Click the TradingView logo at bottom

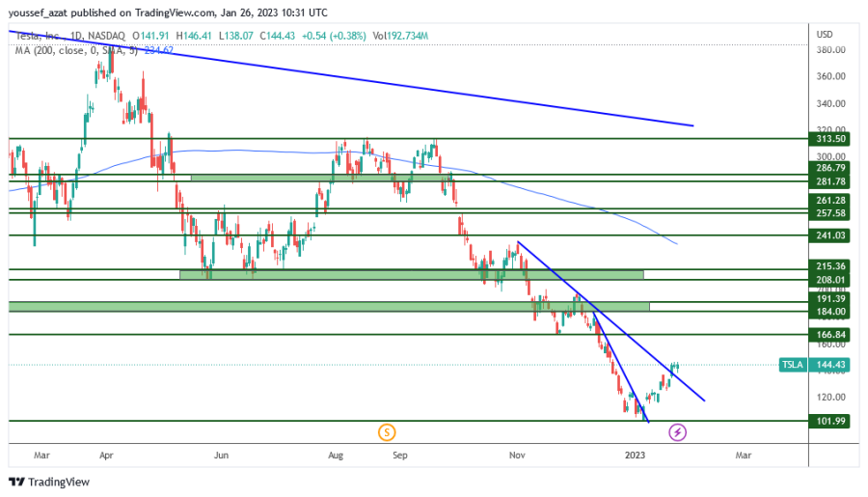click(49, 482)
